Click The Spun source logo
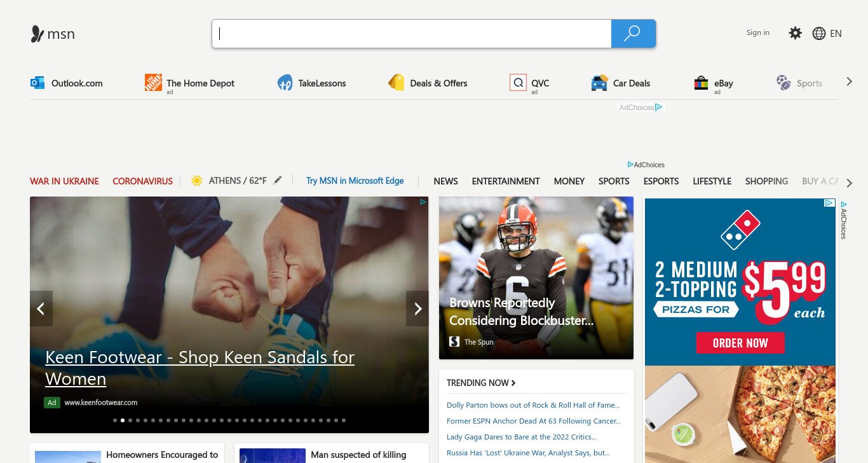 [454, 342]
